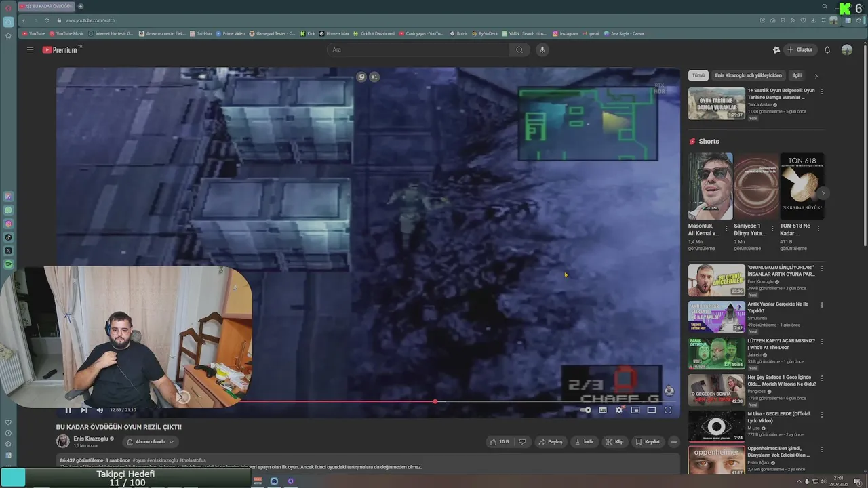Save the video with Kaydet
868x488 pixels.
pyautogui.click(x=648, y=442)
